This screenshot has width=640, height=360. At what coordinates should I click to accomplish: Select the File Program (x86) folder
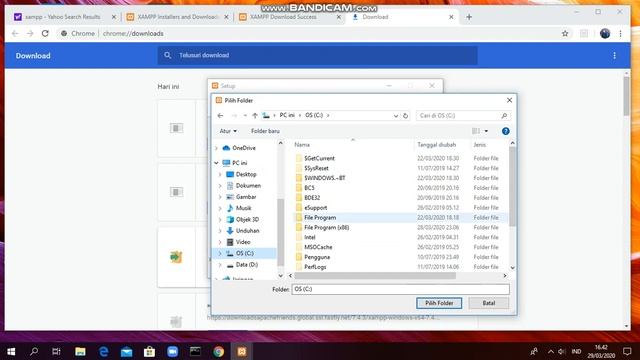[x=327, y=227]
